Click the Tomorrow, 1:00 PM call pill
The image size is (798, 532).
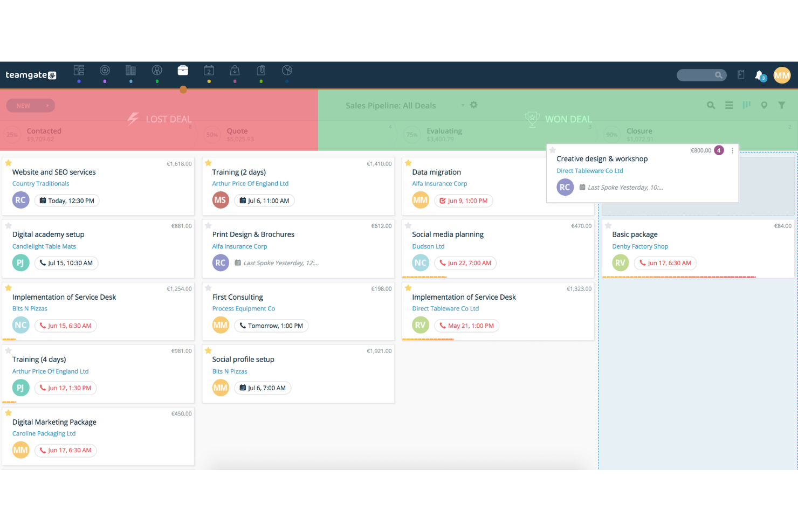(271, 326)
